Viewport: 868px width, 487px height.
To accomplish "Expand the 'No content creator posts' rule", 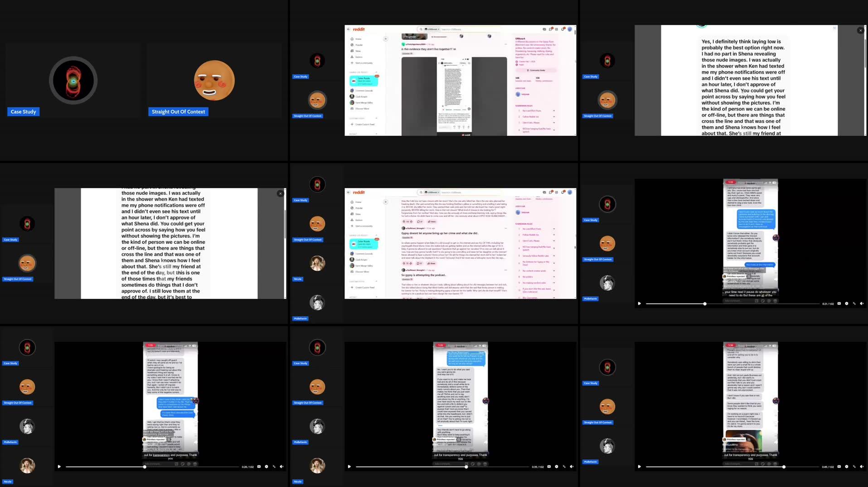I will tap(553, 270).
